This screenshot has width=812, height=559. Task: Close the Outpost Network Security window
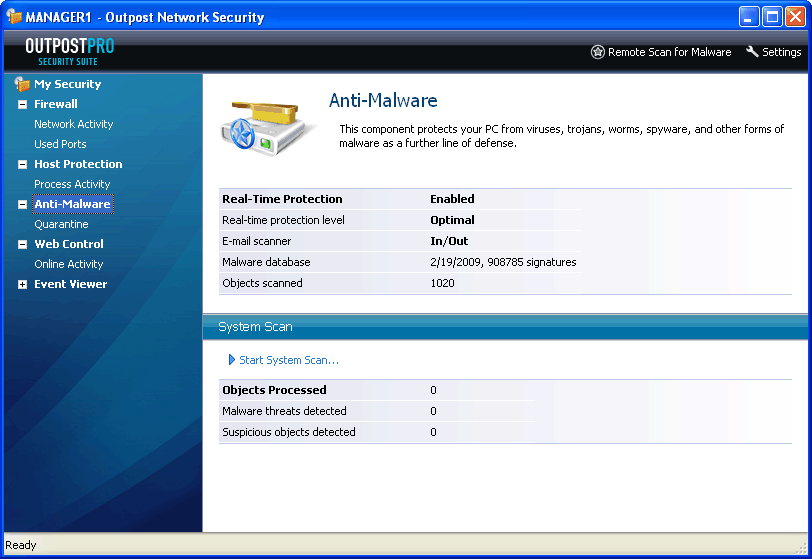(x=795, y=17)
